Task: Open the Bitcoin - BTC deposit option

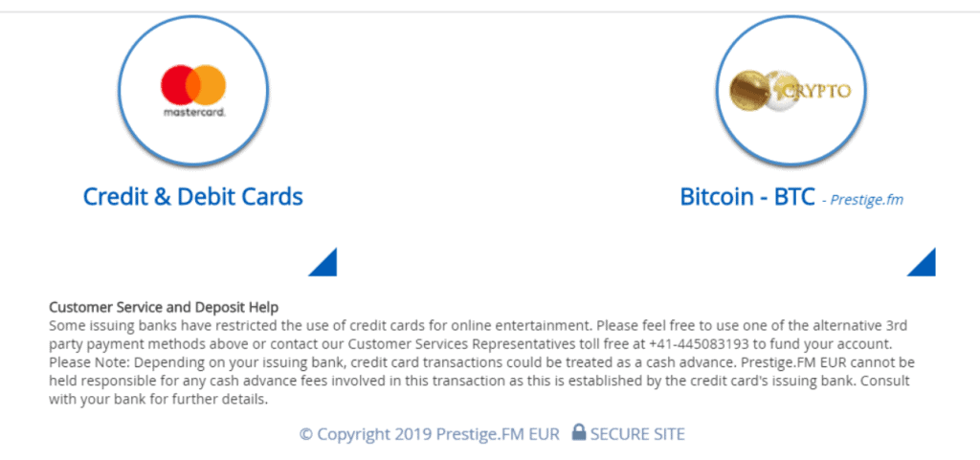Action: 747,197
